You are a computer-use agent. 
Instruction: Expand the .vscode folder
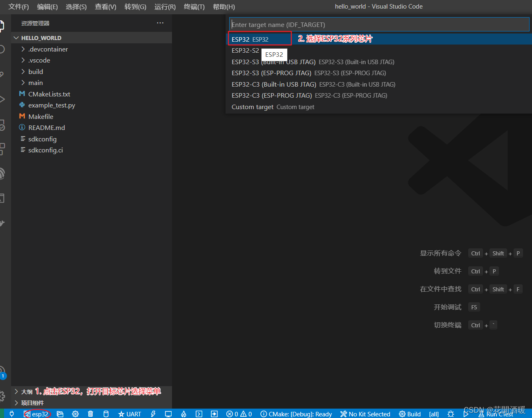click(x=92, y=60)
